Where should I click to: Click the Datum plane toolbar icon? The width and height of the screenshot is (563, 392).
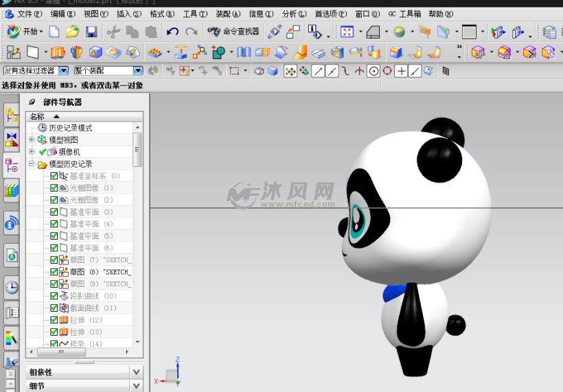point(32,52)
